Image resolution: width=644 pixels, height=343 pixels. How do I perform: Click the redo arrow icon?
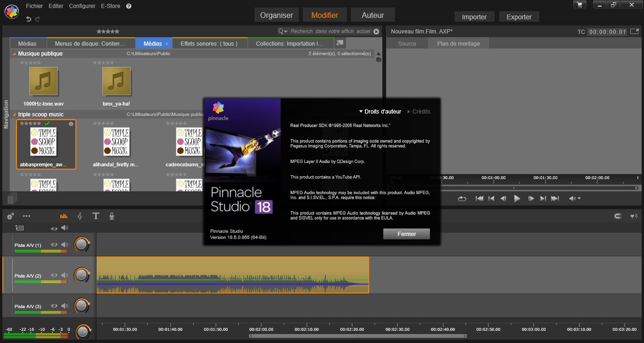point(38,19)
